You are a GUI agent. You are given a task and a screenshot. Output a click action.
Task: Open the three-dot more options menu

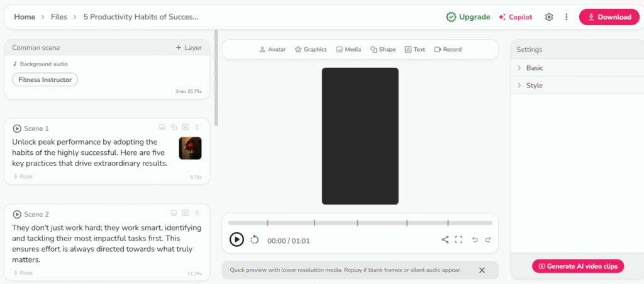[x=567, y=17]
